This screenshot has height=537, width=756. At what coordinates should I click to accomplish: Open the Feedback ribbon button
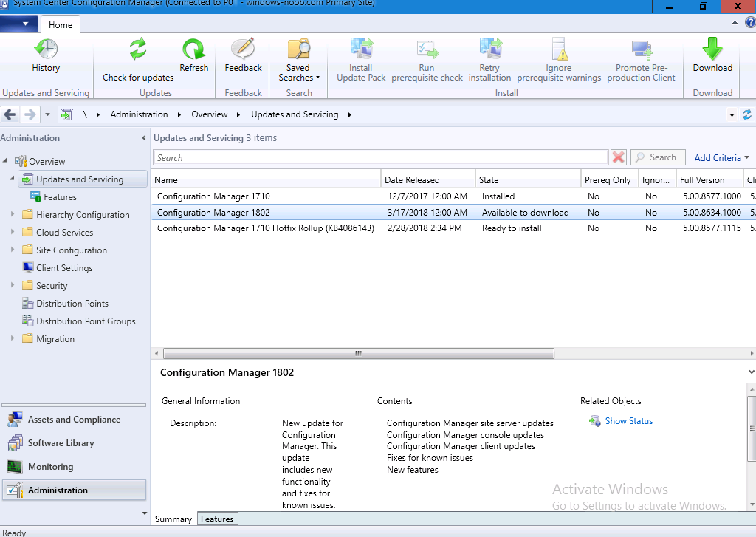point(243,55)
